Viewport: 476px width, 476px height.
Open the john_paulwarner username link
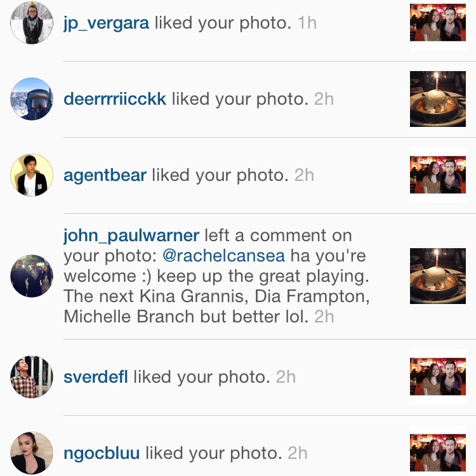point(131,236)
